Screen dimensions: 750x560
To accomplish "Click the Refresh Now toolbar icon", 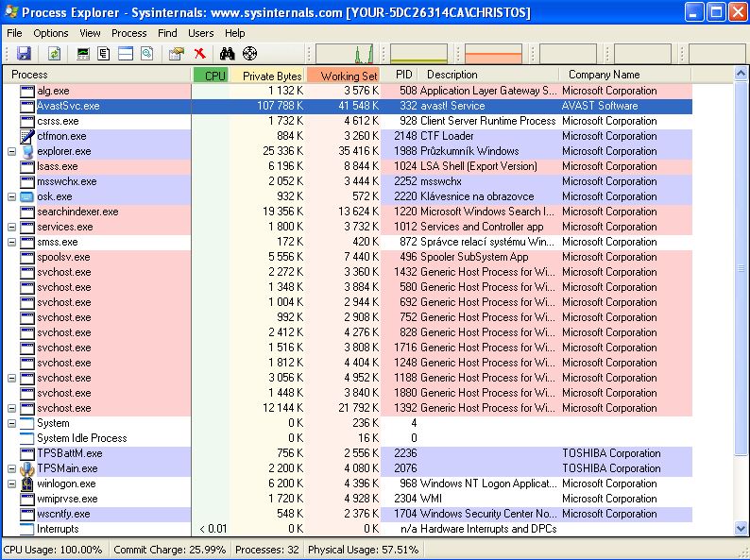I will (x=54, y=54).
